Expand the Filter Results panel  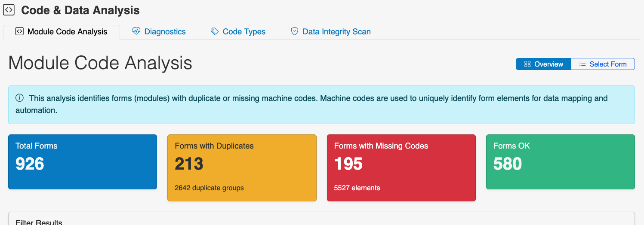point(39,222)
